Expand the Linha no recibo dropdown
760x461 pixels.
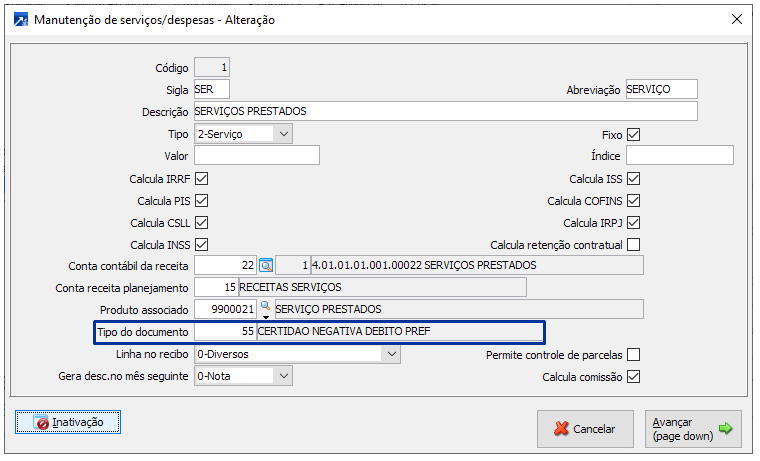click(284, 354)
